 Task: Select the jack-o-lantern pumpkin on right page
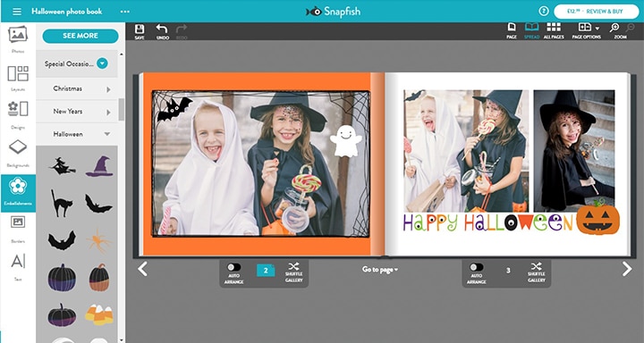[x=597, y=217]
